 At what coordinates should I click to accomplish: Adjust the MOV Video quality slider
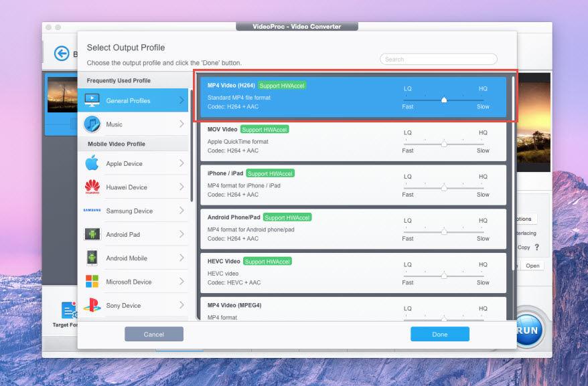click(444, 144)
